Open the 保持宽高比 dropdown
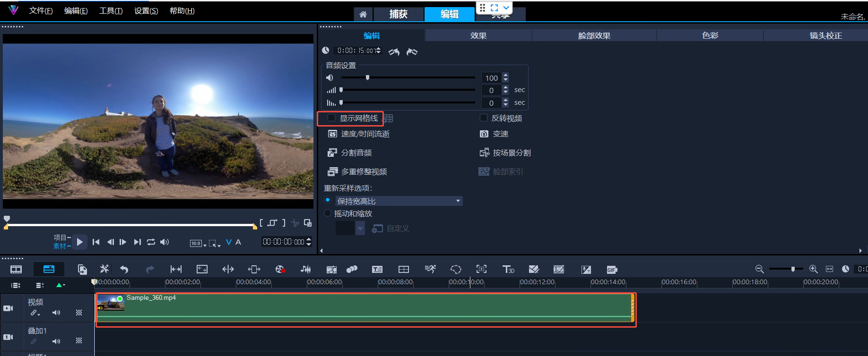 tap(399, 201)
